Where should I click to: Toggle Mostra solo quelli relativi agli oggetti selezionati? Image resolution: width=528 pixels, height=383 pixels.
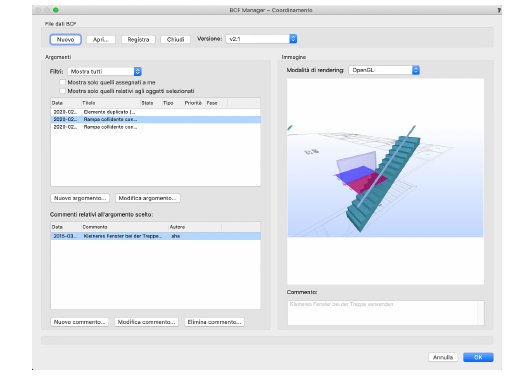62,91
